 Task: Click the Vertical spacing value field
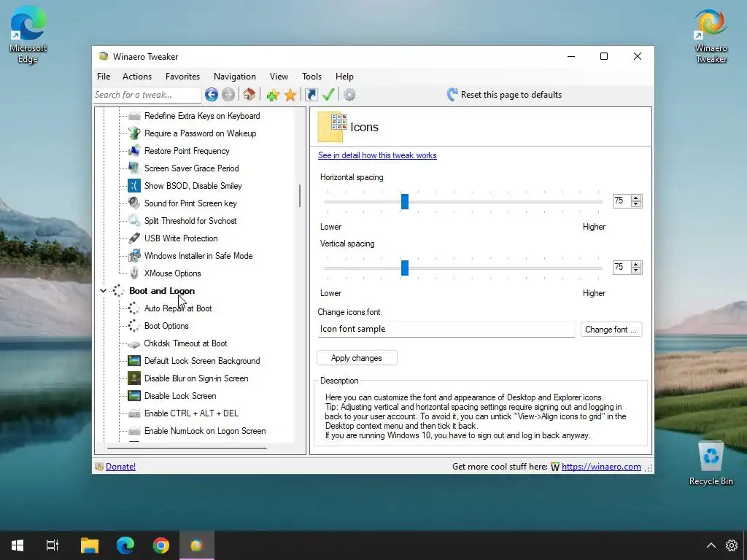pyautogui.click(x=622, y=267)
